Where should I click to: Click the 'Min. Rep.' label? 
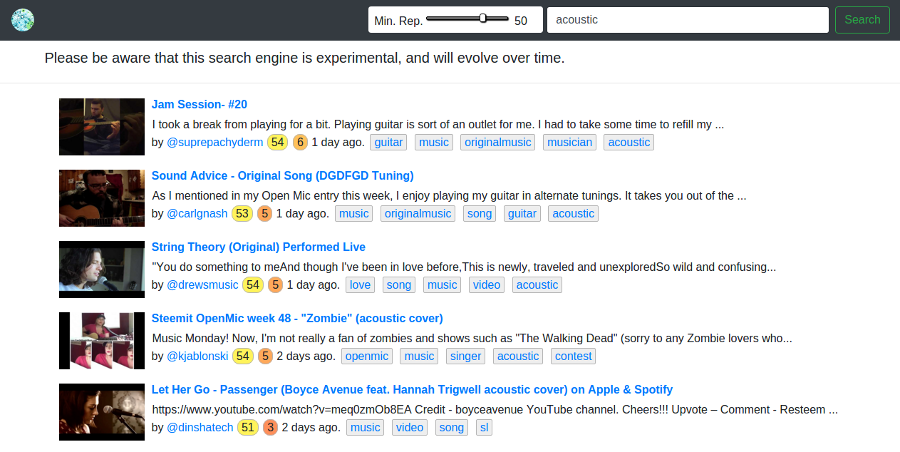(398, 21)
